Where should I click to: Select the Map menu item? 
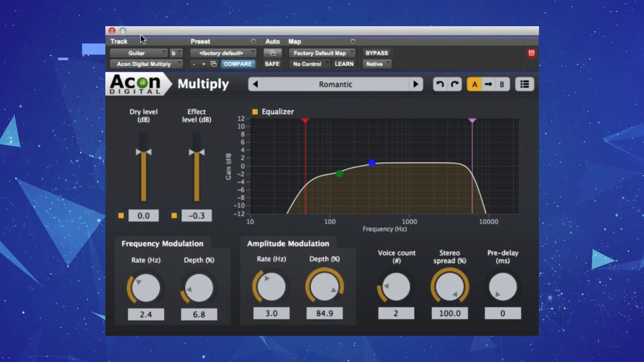[294, 41]
